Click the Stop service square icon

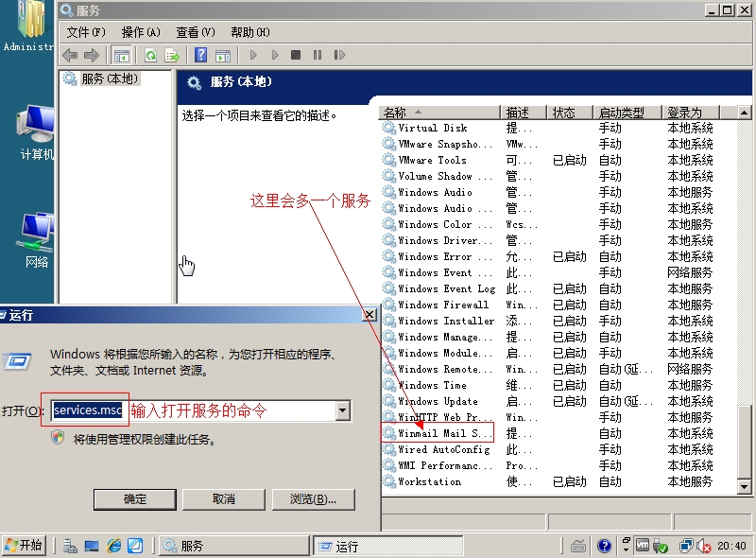pos(296,55)
